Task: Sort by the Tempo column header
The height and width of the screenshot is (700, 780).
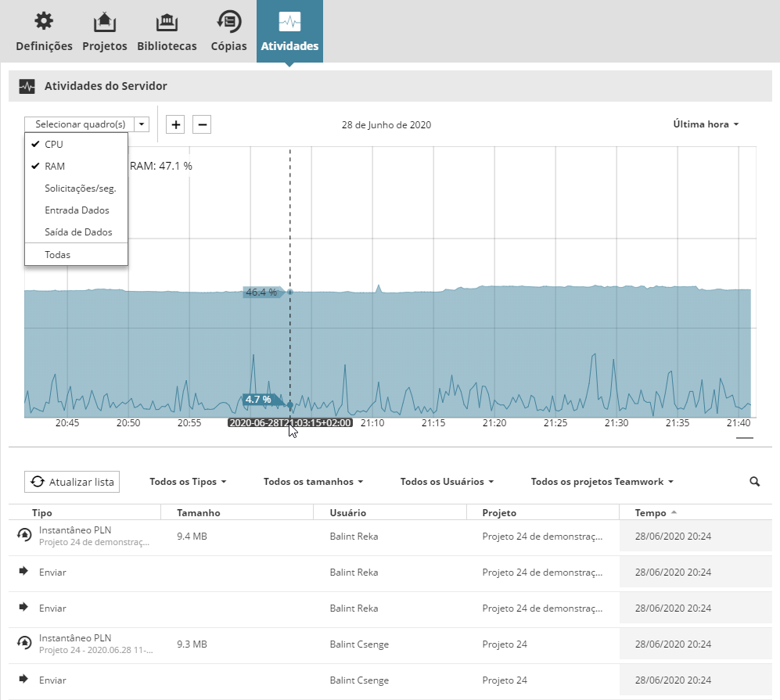Action: point(651,513)
